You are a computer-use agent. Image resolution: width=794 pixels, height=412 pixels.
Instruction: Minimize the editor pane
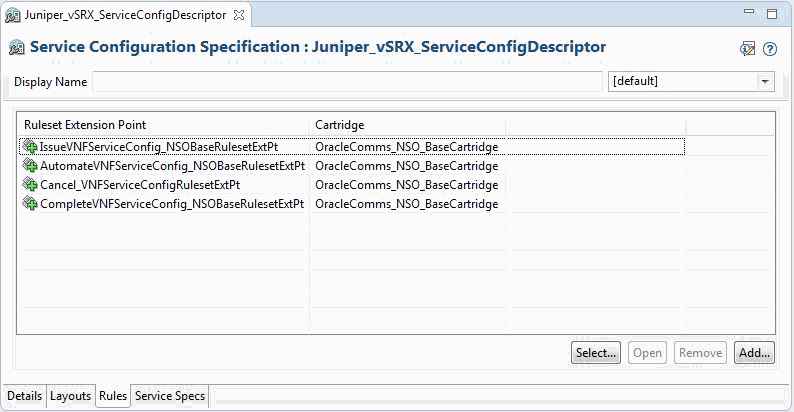749,12
